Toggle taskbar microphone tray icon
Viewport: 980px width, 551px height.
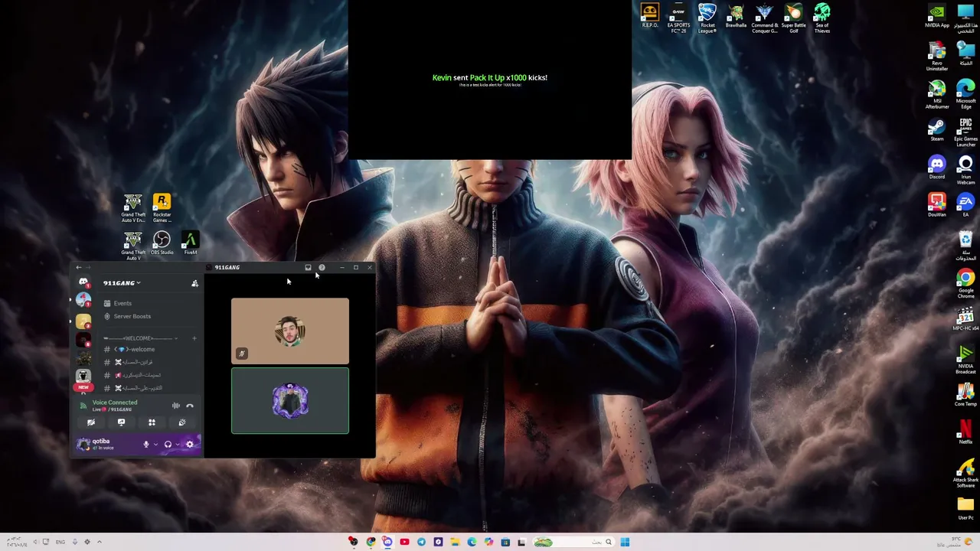point(74,542)
